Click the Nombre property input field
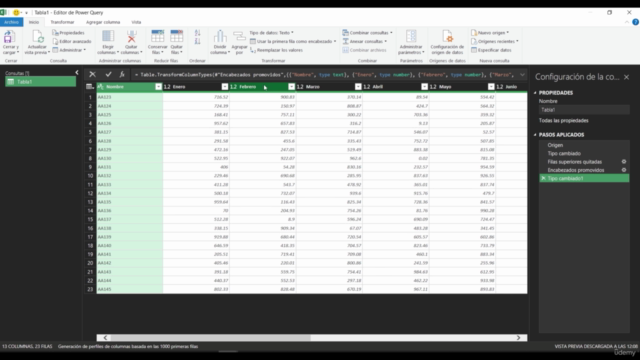This screenshot has height=360, width=640. click(584, 110)
